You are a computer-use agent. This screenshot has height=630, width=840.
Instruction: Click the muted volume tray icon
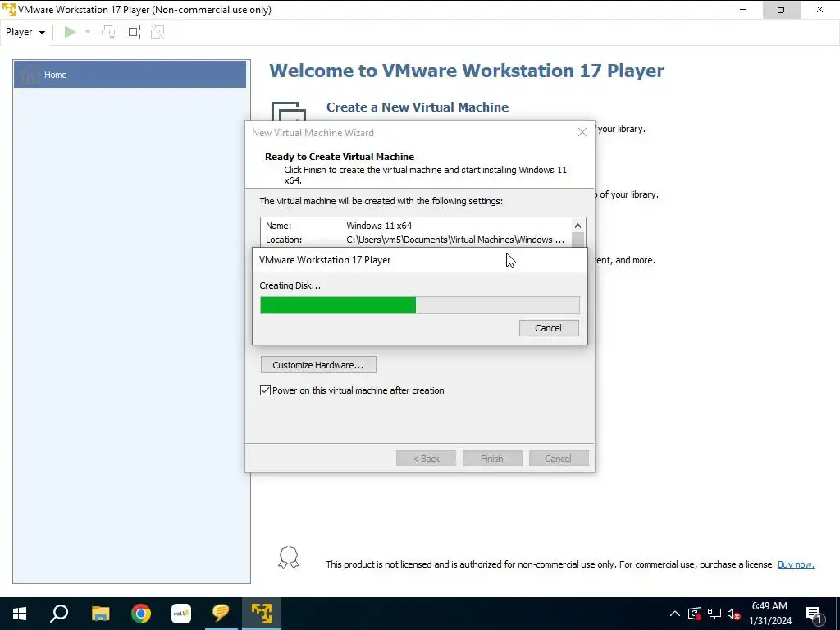click(733, 614)
